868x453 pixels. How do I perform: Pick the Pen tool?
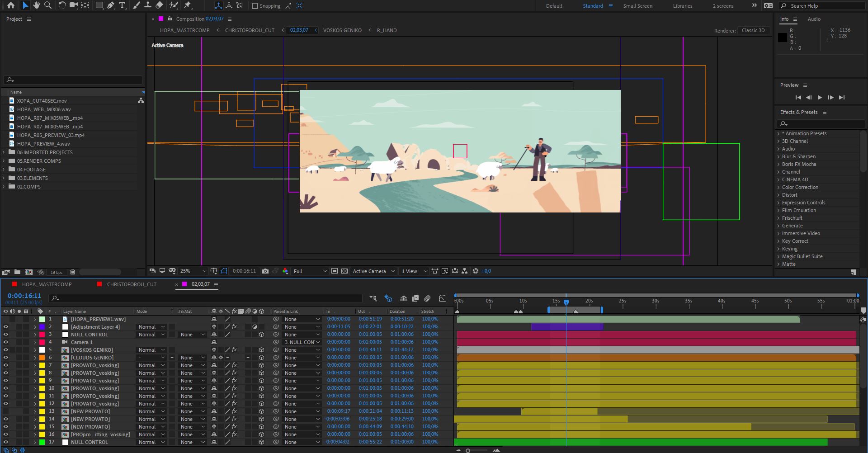[111, 5]
